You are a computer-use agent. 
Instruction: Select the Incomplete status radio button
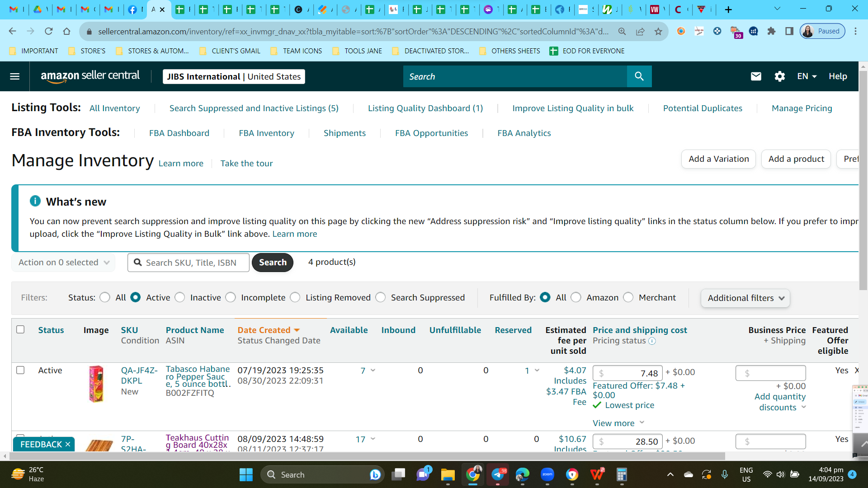click(231, 297)
